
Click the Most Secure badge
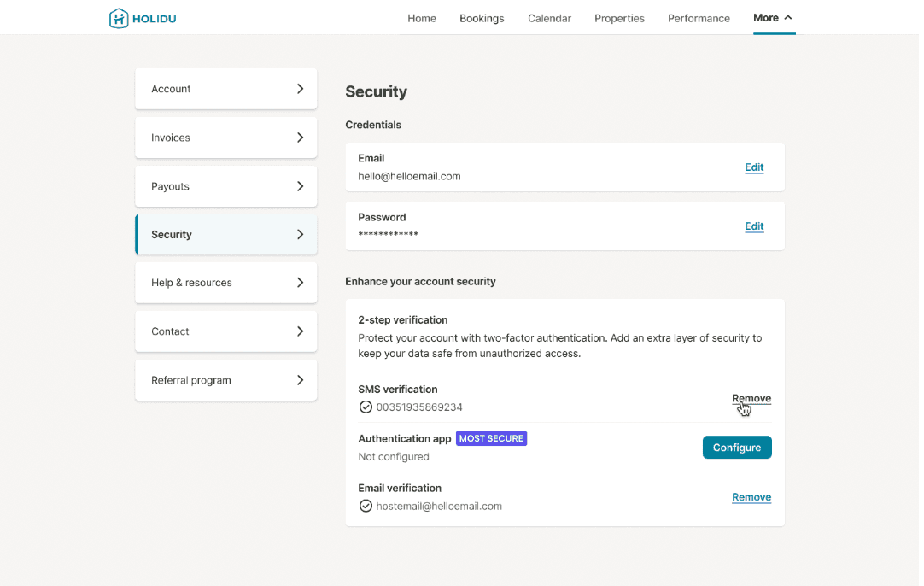tap(491, 438)
